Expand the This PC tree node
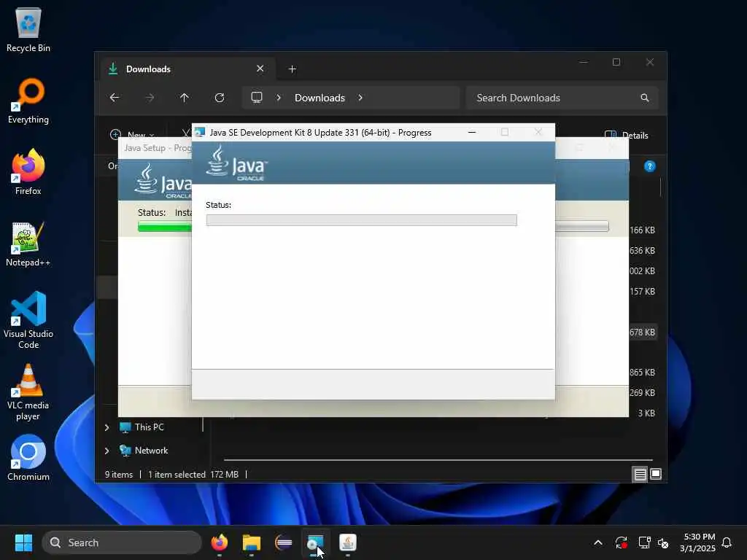Screen dimensions: 747x560 click(x=107, y=427)
